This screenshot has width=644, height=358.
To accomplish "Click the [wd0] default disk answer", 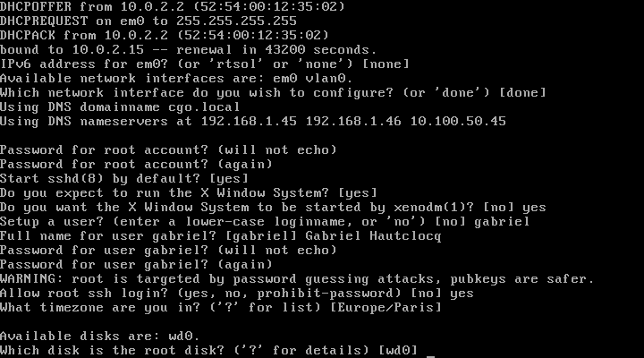I will coord(397,350).
